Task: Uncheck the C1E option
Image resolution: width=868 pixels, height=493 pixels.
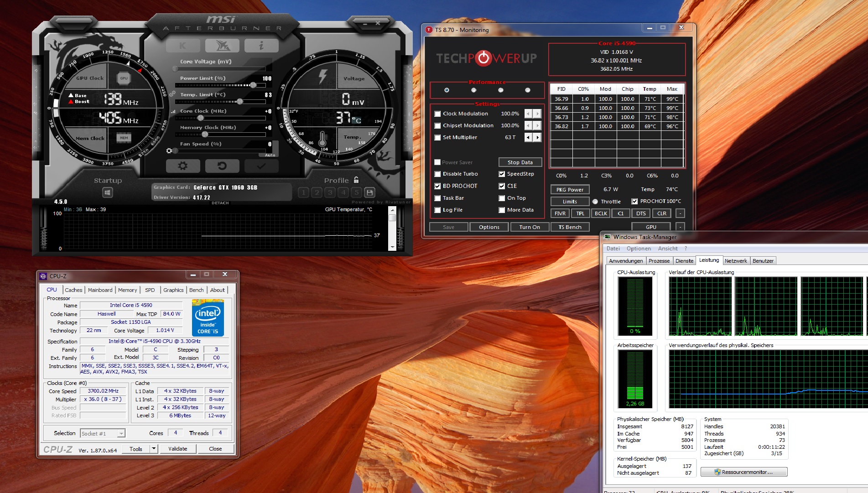Action: 502,186
